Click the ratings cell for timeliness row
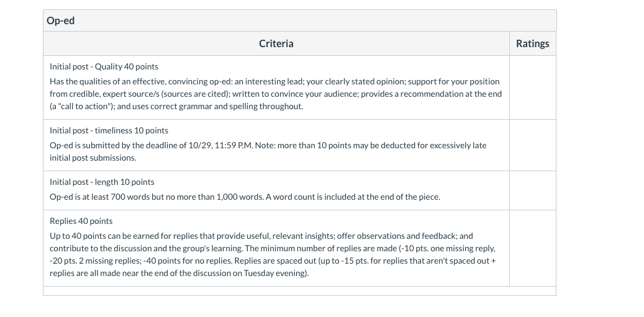This screenshot has width=644, height=317. click(x=533, y=145)
